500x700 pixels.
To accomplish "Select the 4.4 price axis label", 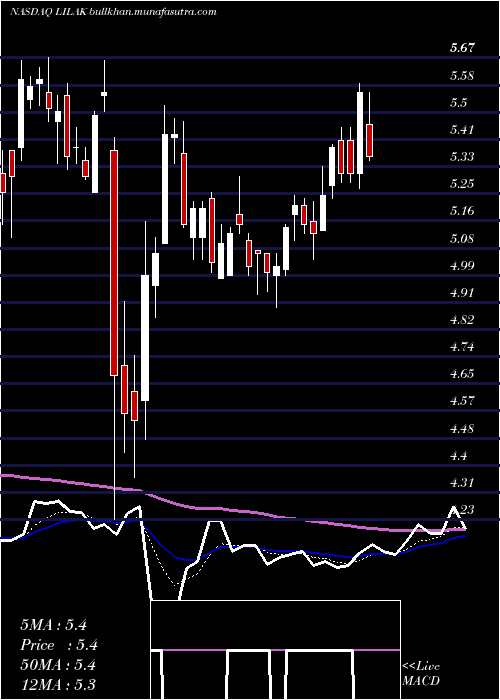I will pyautogui.click(x=458, y=456).
